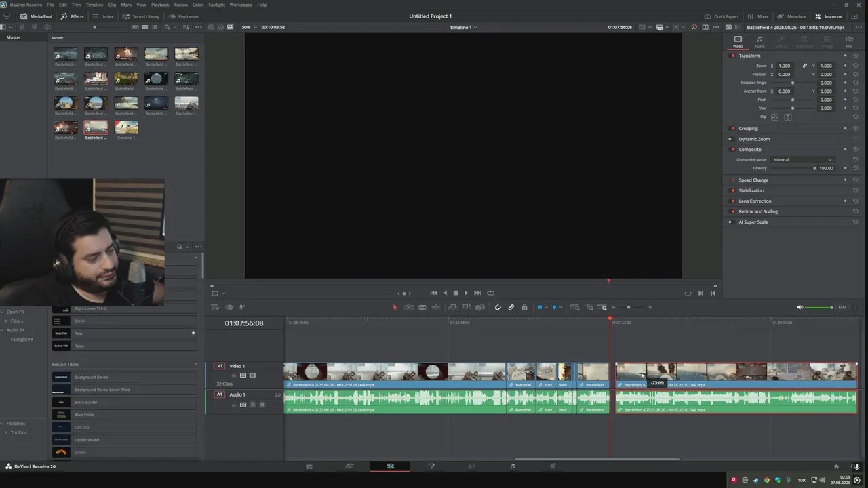
Task: Toggle the Lens Correction switch
Action: (x=732, y=201)
